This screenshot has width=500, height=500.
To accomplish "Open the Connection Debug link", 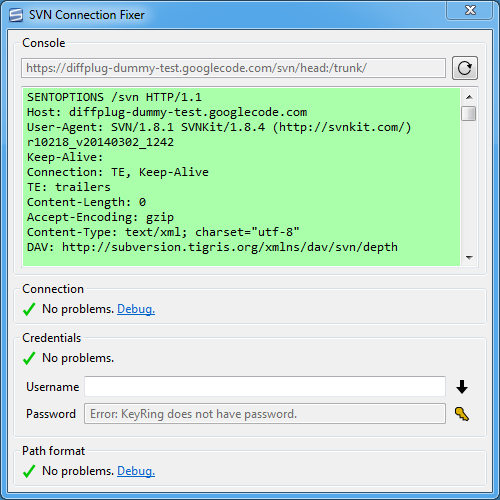I will pos(136,309).
